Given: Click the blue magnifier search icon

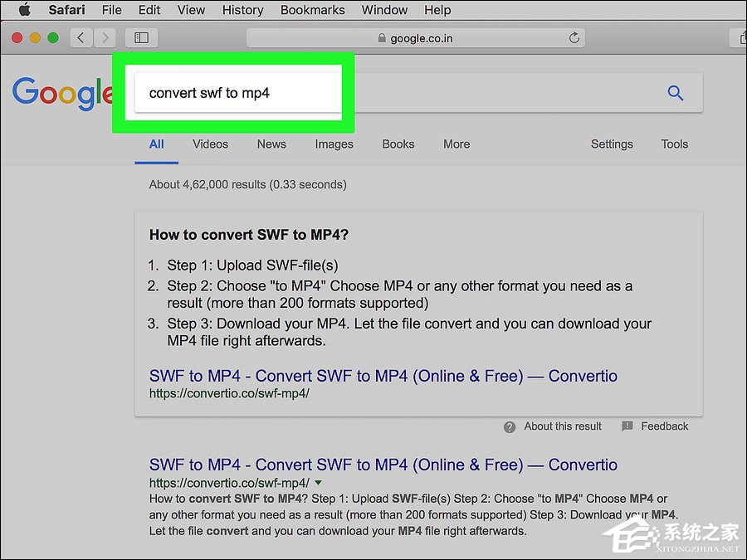Looking at the screenshot, I should (x=675, y=93).
